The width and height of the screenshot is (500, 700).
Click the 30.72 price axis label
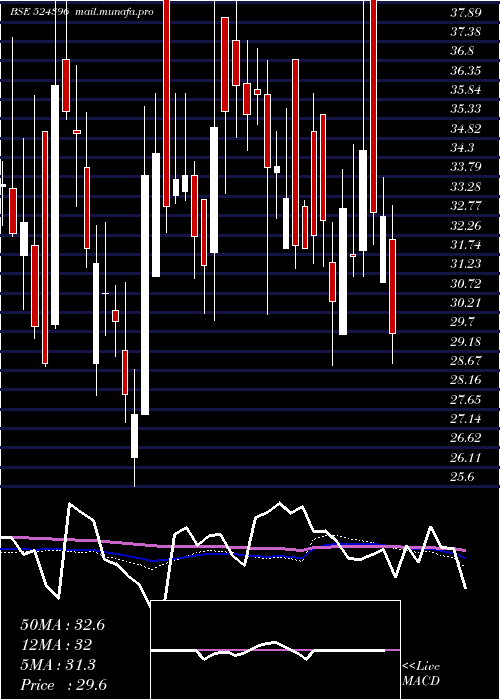466,283
